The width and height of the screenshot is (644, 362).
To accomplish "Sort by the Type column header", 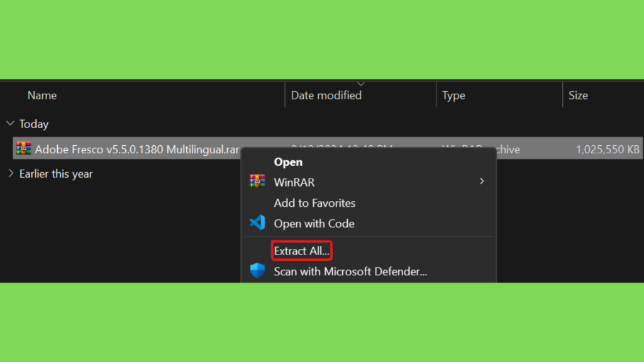I will 453,96.
